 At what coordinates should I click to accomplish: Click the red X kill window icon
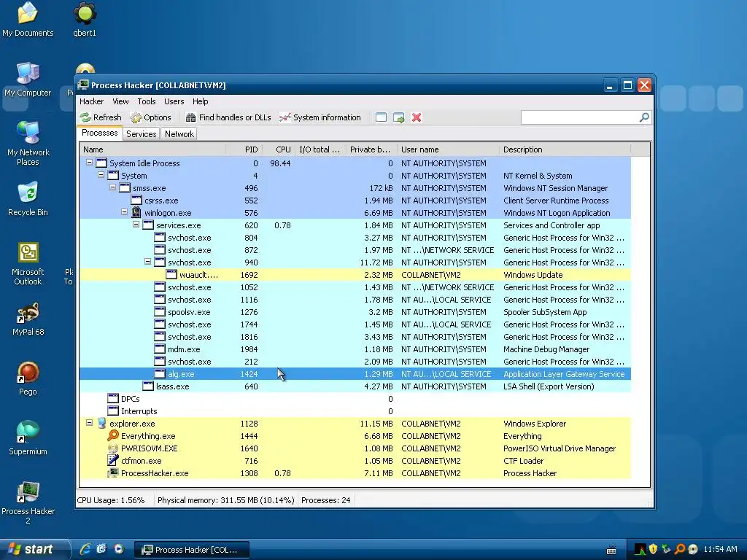pos(417,117)
